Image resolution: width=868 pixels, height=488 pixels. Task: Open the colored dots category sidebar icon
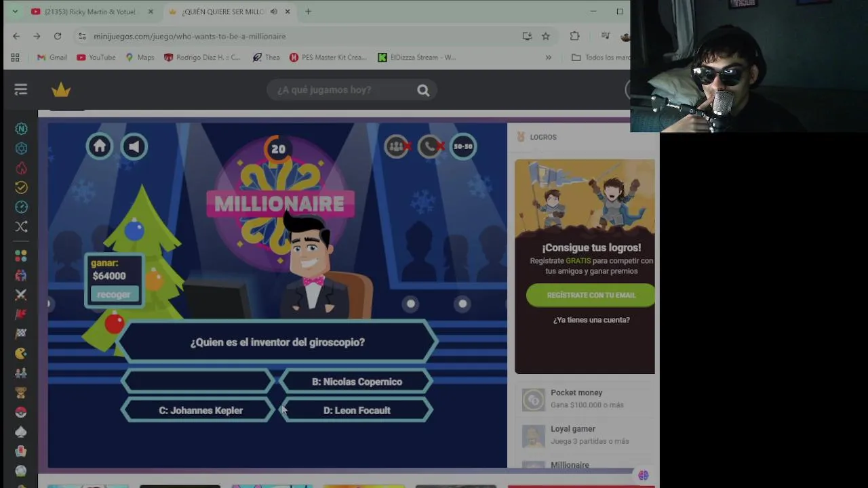(21, 256)
